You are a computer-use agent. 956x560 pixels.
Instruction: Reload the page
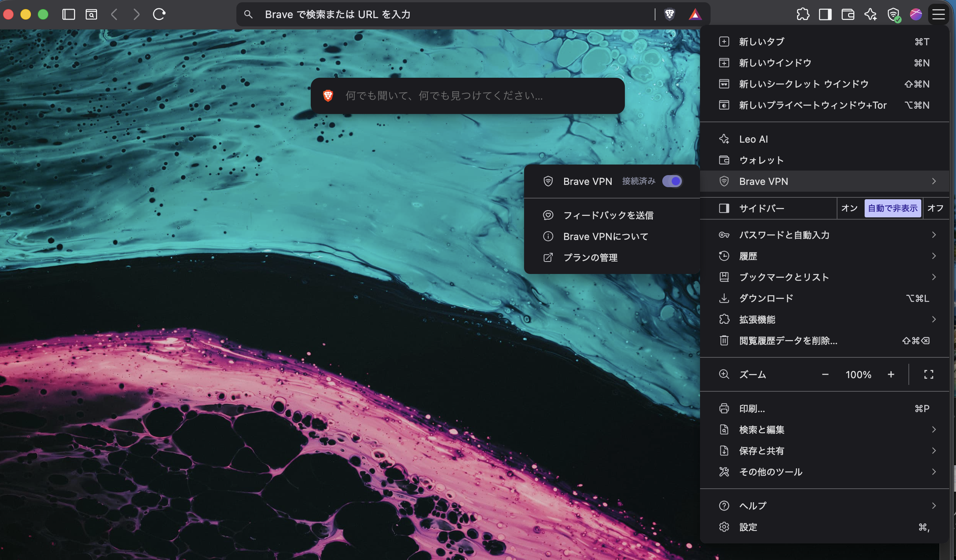(x=159, y=14)
